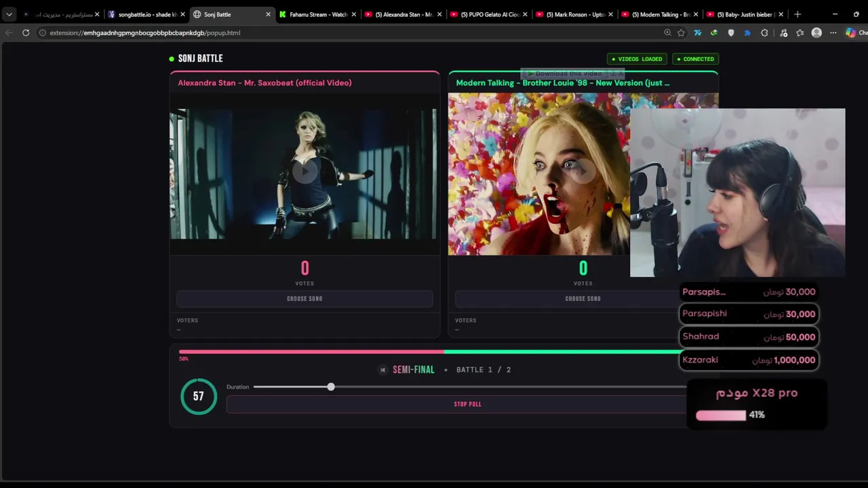Click the Videos Loaded status badge

[x=637, y=59]
